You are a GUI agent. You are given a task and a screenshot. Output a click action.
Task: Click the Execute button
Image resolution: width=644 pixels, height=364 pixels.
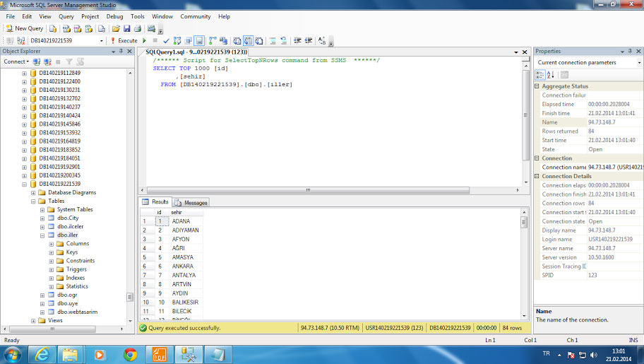[x=124, y=41]
